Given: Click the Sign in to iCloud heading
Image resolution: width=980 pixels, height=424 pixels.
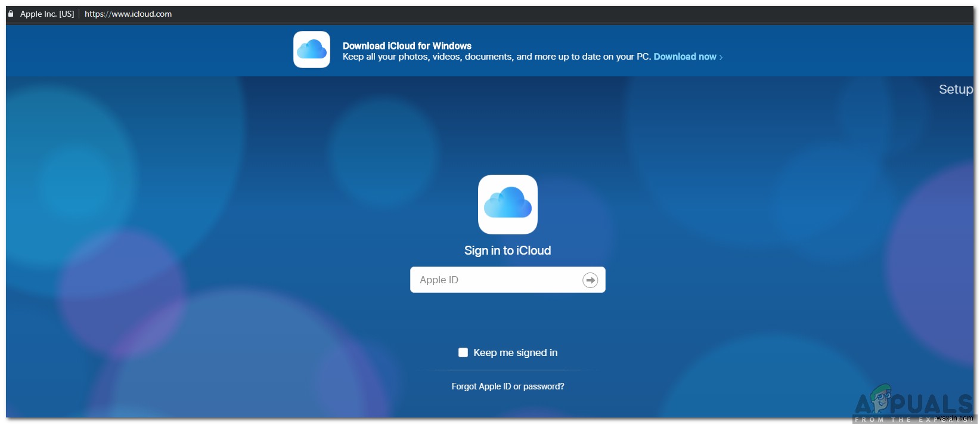Looking at the screenshot, I should click(x=508, y=250).
